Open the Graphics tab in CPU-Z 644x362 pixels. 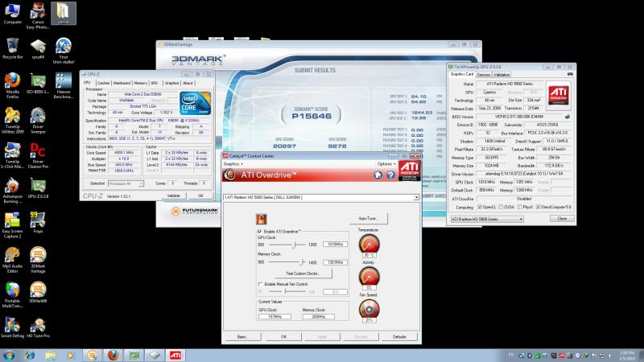point(171,83)
